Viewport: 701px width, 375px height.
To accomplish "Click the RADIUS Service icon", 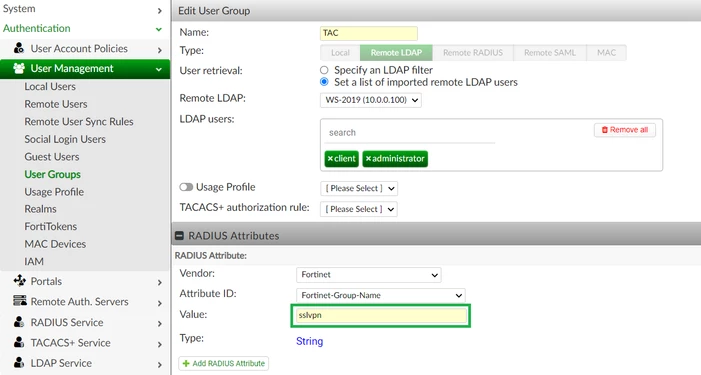I will (19, 322).
